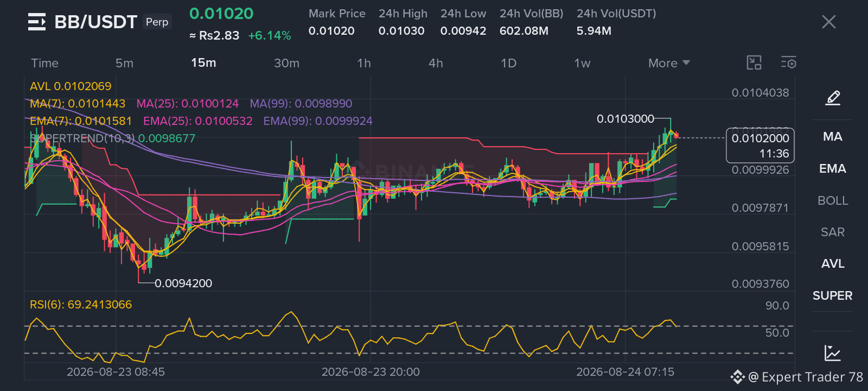
Task: Enable the SAR indicator
Action: click(833, 232)
